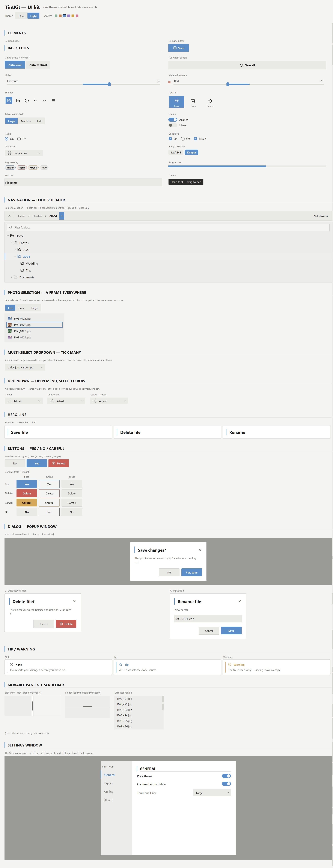
Task: Click the open-folder icon in the toolbar
Action: 9,100
